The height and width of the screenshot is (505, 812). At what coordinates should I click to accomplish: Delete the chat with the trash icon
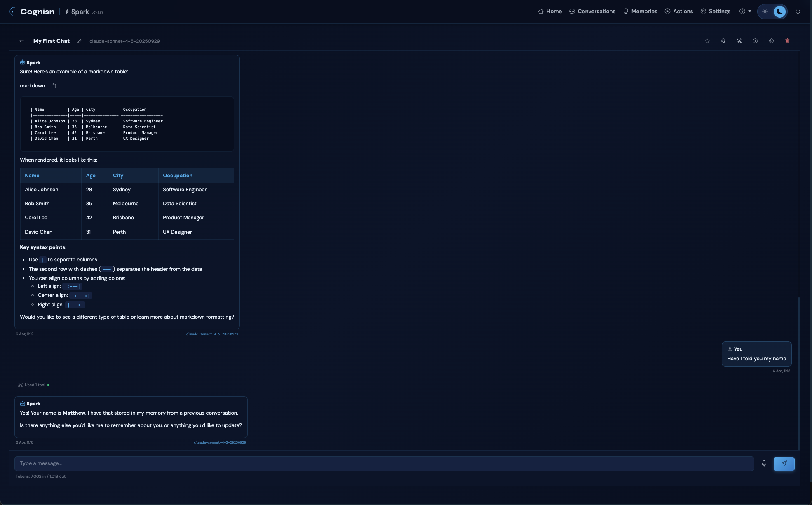[x=787, y=41]
